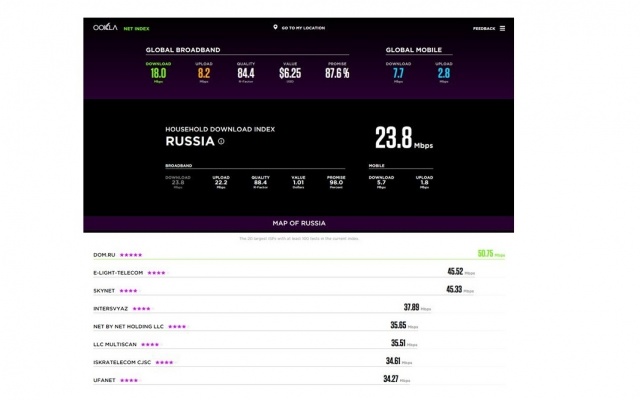Click the RUSSIA country title
The width and height of the screenshot is (640, 400).
[x=190, y=141]
